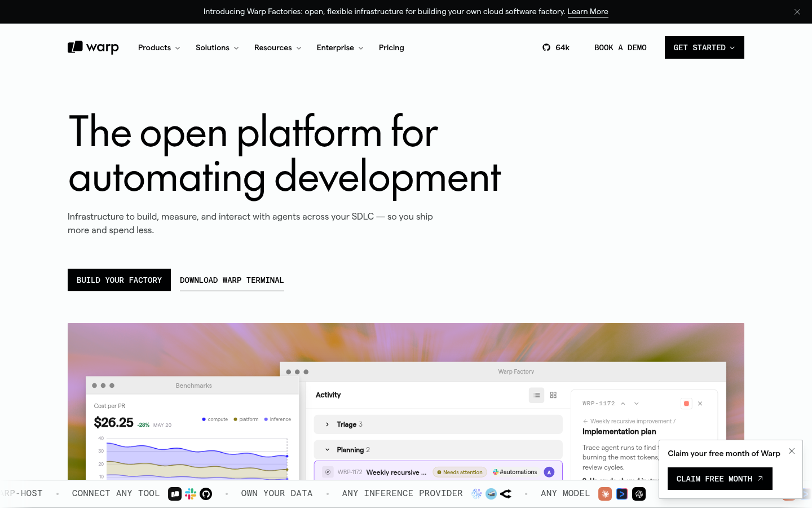Screen dimensions: 812x508
Task: Click the 'Weekly recursive improvement /' breadcrumb
Action: (x=633, y=421)
